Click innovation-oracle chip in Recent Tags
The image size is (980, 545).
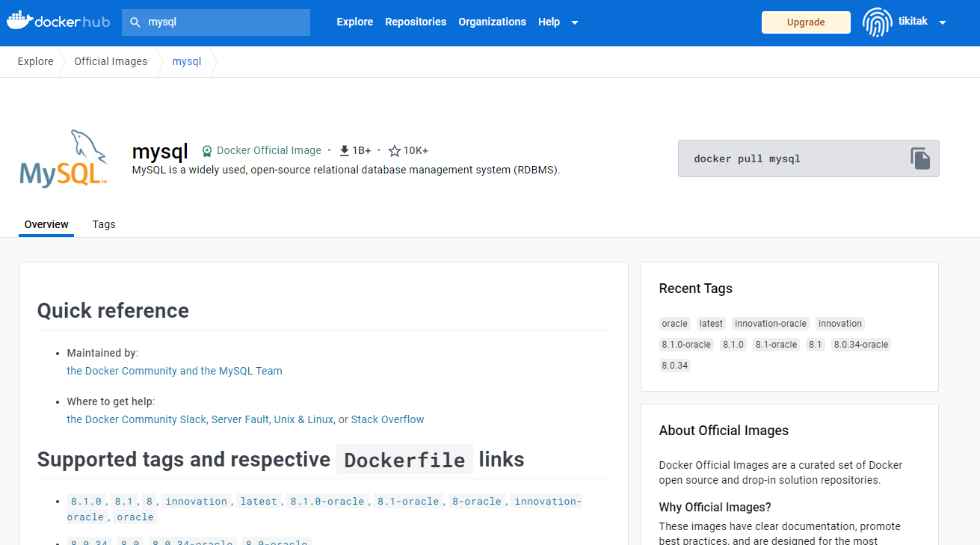pos(771,324)
